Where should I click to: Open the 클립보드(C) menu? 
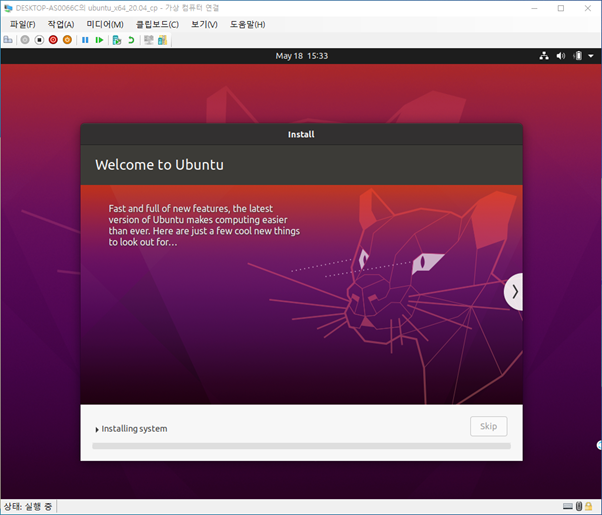(x=157, y=25)
